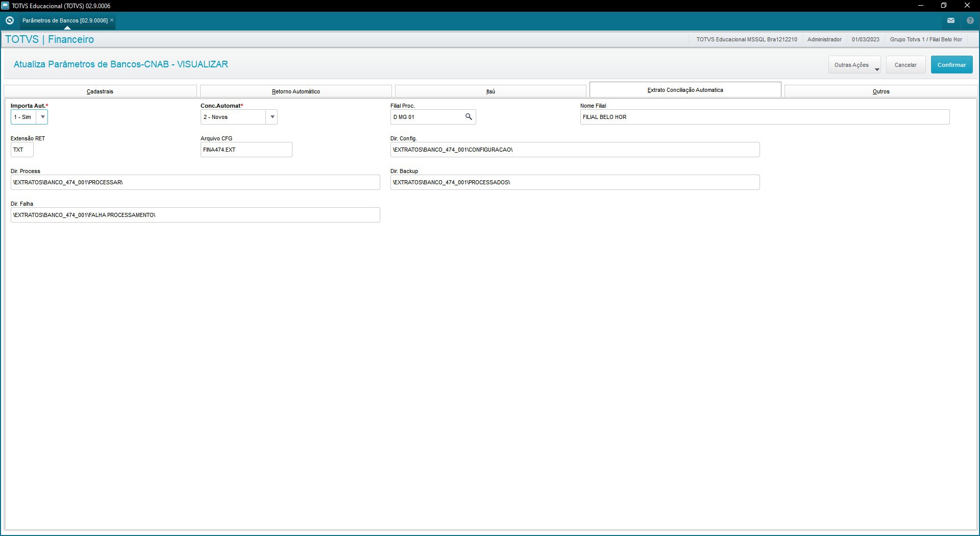Select the Extrato Conciliação Automatica tab
Screen dimensions: 980x536
(685, 90)
